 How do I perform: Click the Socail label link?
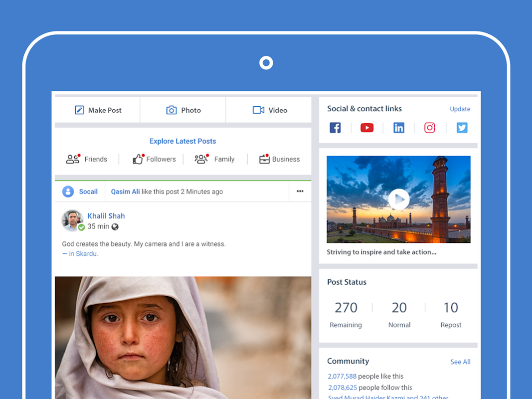[x=88, y=192]
